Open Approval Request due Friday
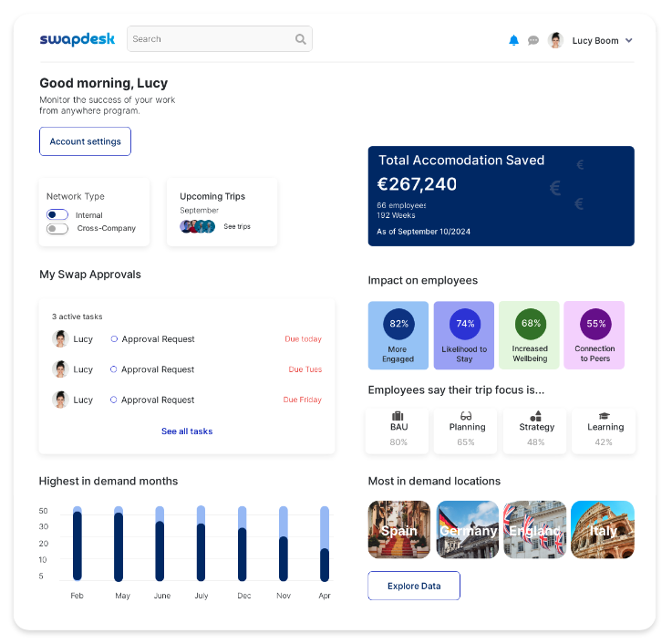Screen dimensions: 672x644 158,400
